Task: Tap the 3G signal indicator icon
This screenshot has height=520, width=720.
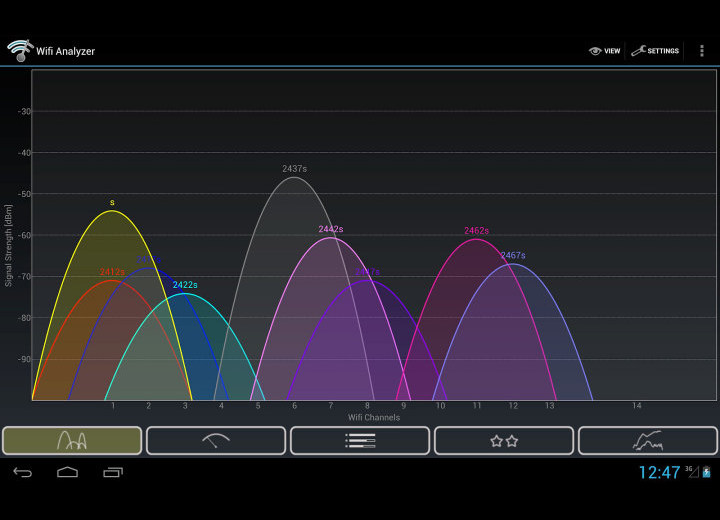Action: 692,472
